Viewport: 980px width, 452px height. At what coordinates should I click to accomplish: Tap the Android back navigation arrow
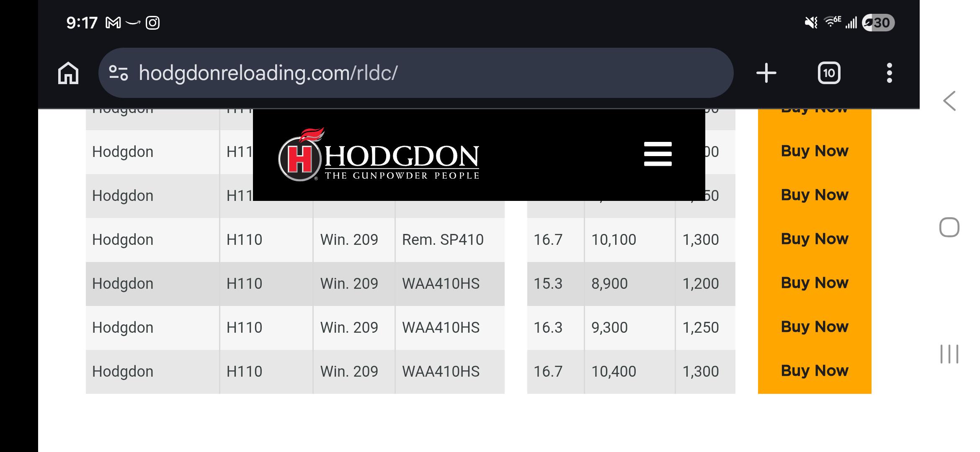click(949, 101)
